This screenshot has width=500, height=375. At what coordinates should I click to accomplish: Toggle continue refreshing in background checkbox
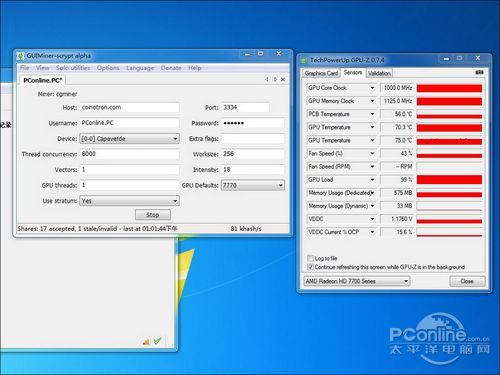(310, 267)
